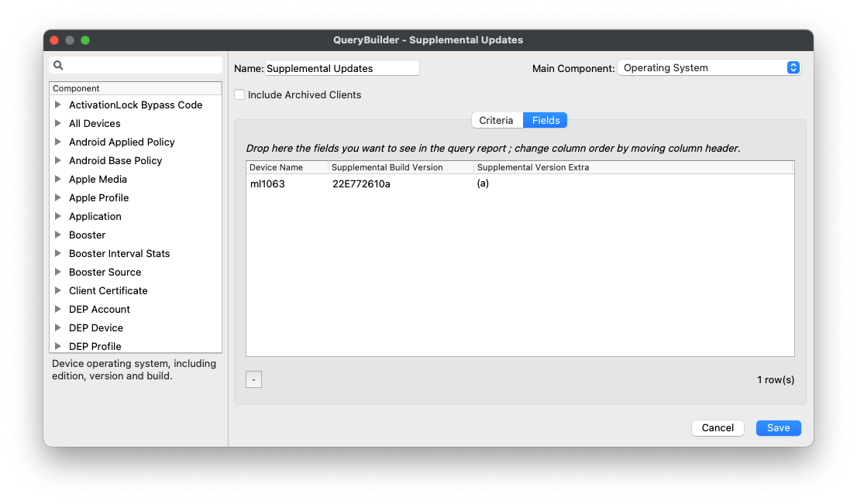Select the DEP Account label
The image size is (857, 504).
[x=99, y=309]
